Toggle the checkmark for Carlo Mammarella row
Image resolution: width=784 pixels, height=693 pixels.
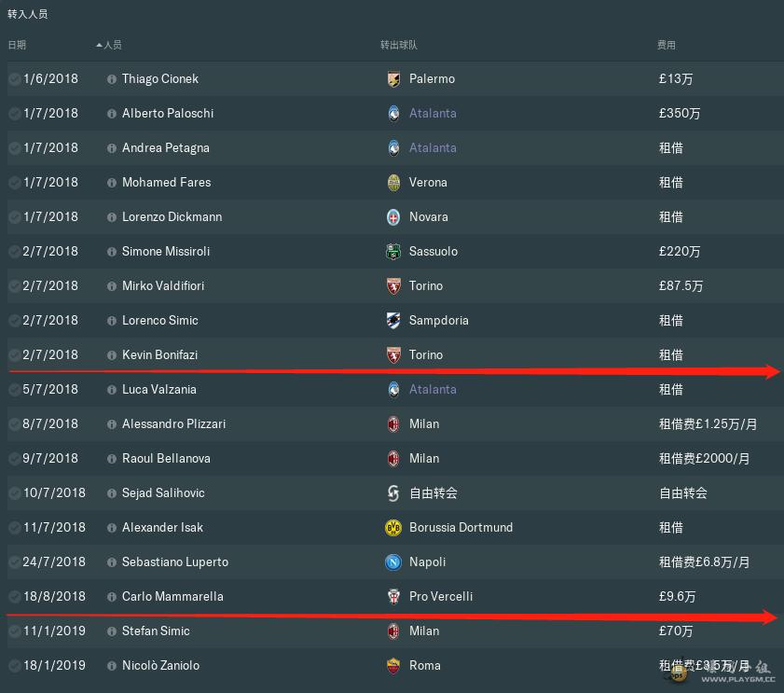tap(15, 596)
